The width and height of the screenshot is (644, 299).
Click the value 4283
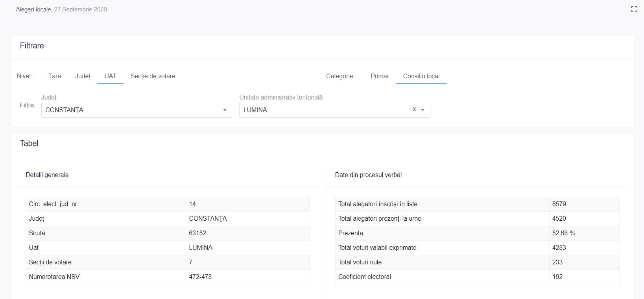pos(559,247)
